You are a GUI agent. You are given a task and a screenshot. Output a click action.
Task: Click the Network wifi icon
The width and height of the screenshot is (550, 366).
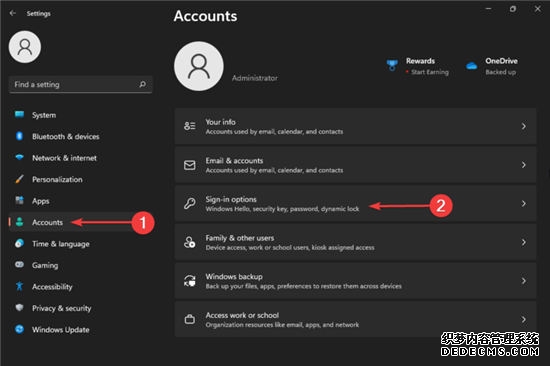(19, 158)
